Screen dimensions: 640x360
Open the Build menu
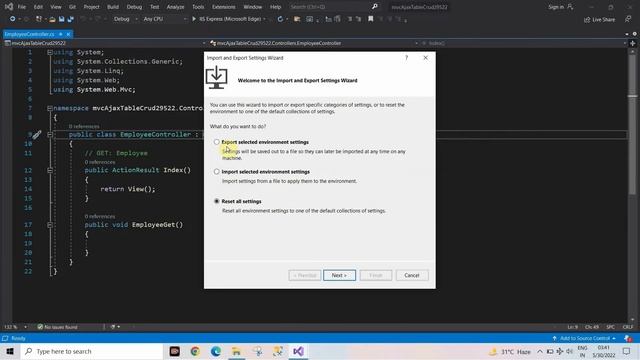(x=113, y=7)
